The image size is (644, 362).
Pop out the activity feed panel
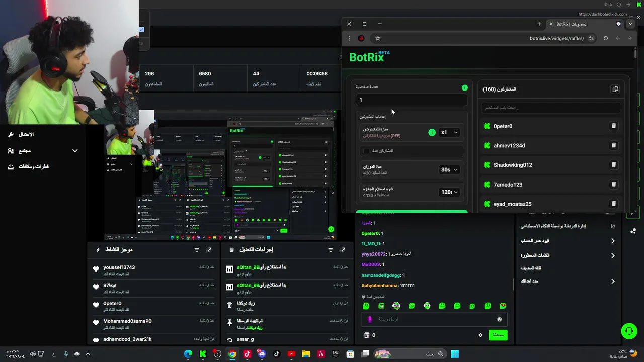click(x=209, y=250)
